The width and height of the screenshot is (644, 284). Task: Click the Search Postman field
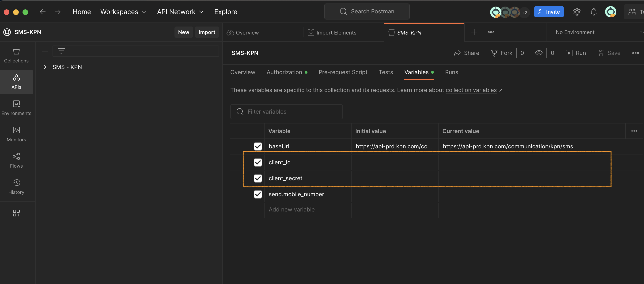coord(367,12)
